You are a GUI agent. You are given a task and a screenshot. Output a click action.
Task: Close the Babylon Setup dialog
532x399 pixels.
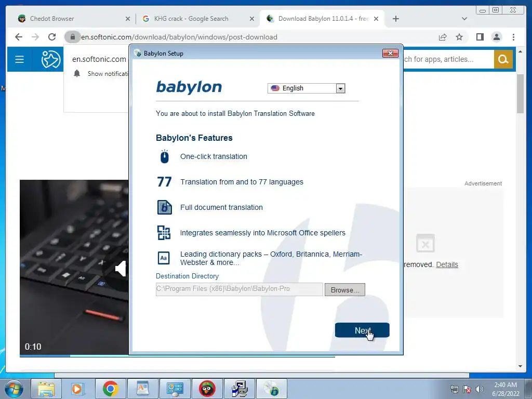(x=390, y=54)
